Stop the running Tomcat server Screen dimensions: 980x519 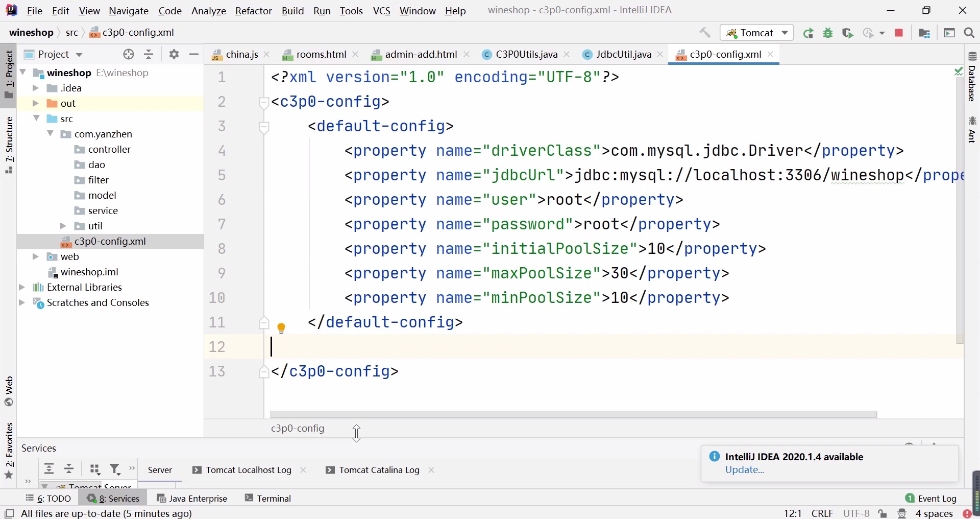point(899,33)
